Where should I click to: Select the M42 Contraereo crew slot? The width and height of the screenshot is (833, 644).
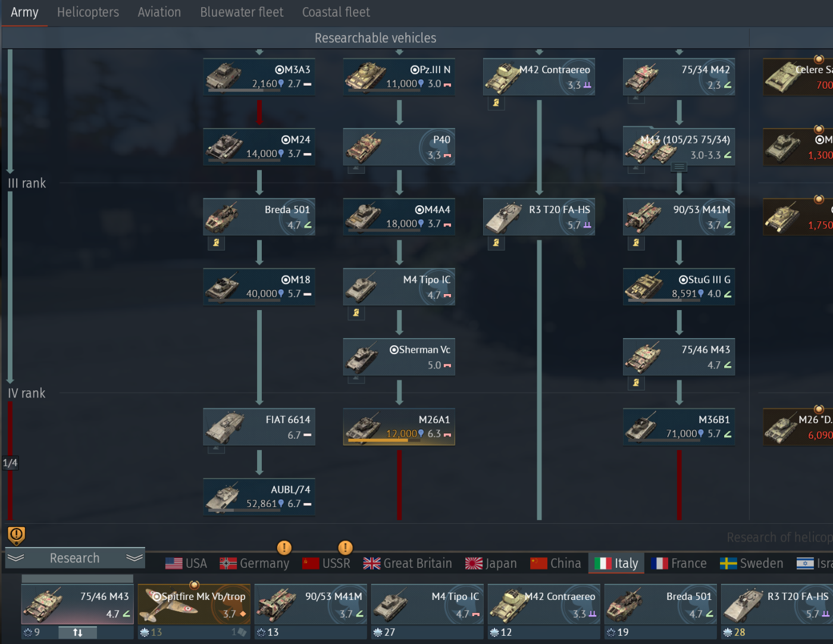[x=544, y=604]
